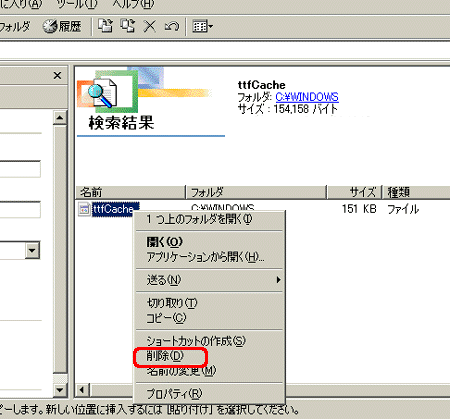
Task: Open the 送る(N) submenu arrow
Action: [278, 280]
